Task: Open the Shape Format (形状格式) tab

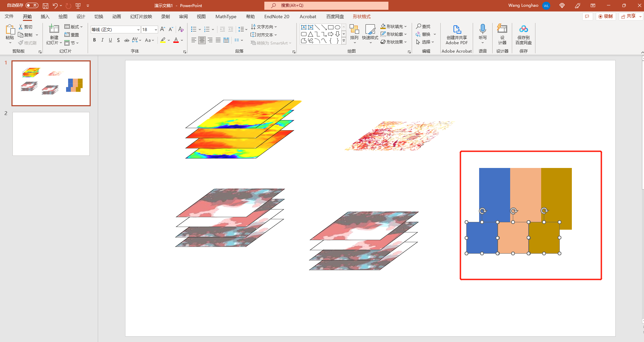Action: point(361,17)
